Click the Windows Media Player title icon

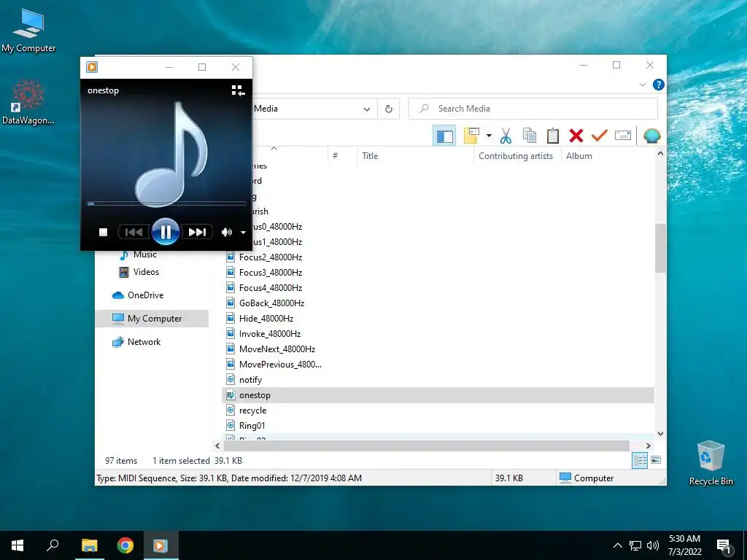(92, 67)
